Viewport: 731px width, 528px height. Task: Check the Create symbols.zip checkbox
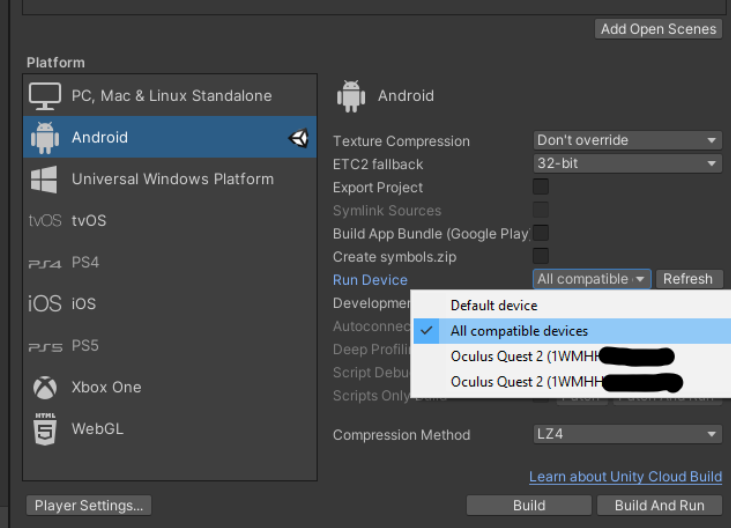pos(541,256)
